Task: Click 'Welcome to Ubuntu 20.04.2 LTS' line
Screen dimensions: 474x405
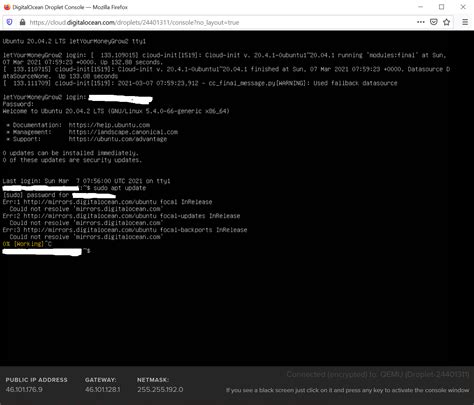Action: 116,111
